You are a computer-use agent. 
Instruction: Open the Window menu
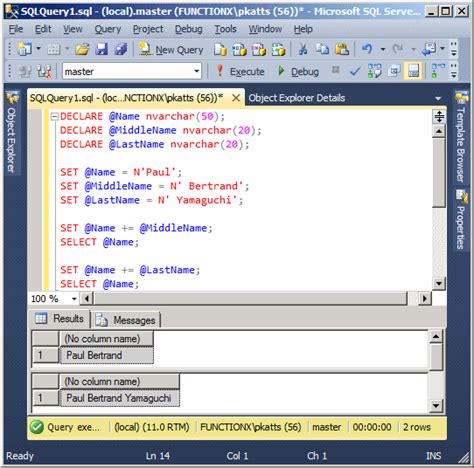tap(265, 29)
